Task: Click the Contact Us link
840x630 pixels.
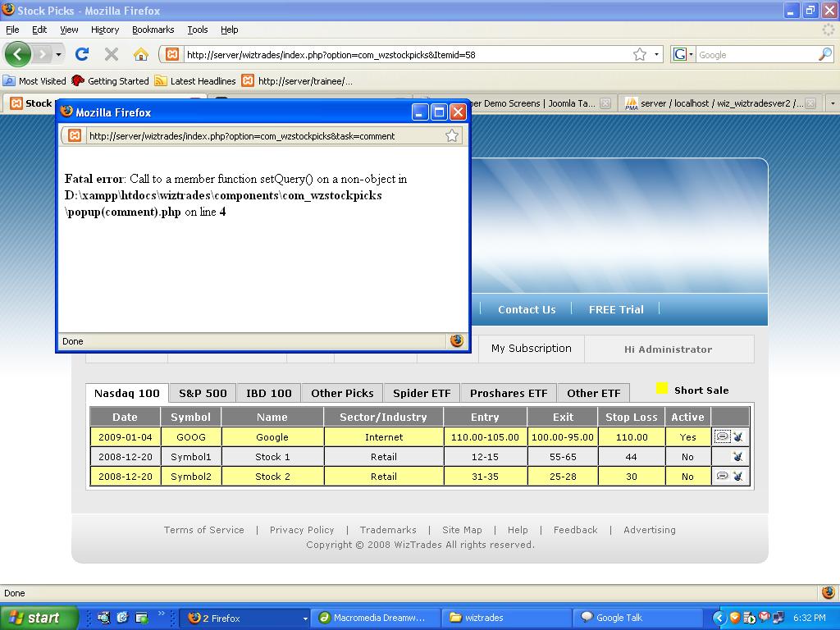Action: coord(527,309)
